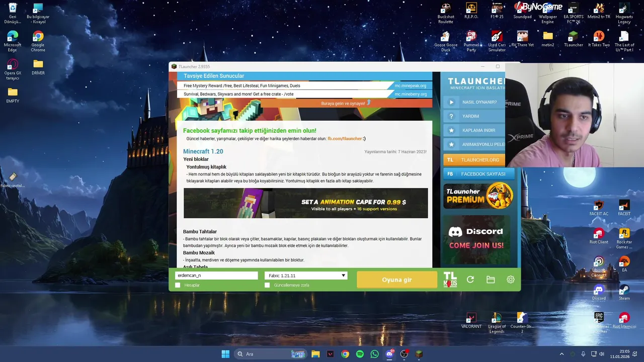Screen dimensions: 644x362
Task: Open TLauncher settings gear
Action: click(511, 280)
